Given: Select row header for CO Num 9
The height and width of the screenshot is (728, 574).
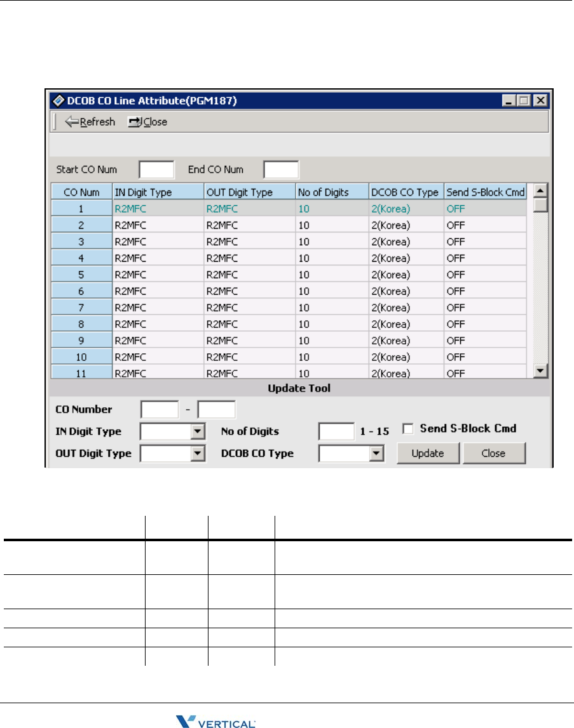Looking at the screenshot, I should pyautogui.click(x=82, y=340).
